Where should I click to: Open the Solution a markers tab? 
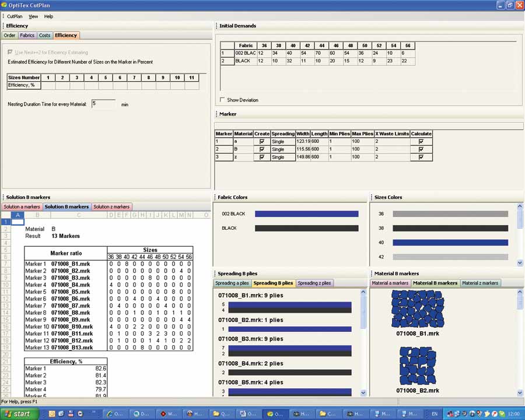(x=22, y=207)
